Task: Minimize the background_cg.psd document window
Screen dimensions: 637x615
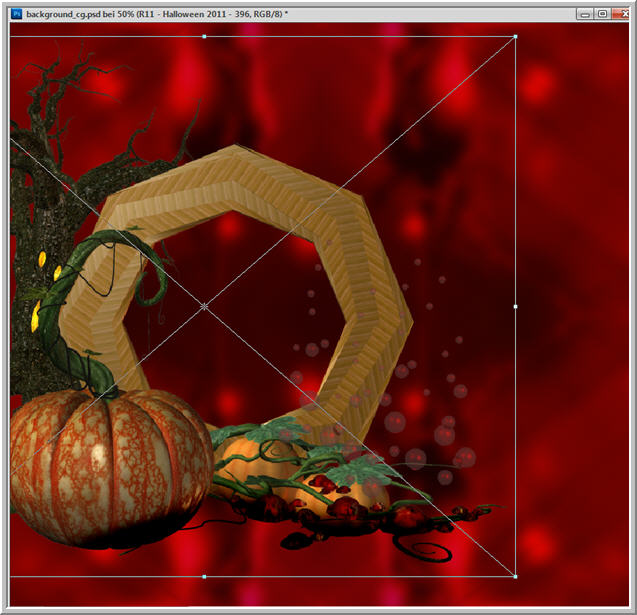Action: [x=585, y=14]
